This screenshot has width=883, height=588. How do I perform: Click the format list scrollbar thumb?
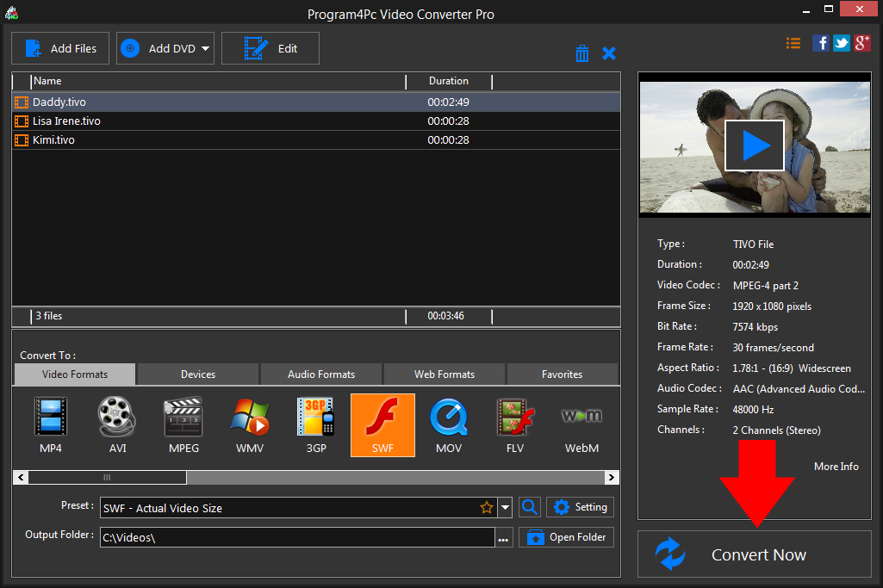click(107, 478)
